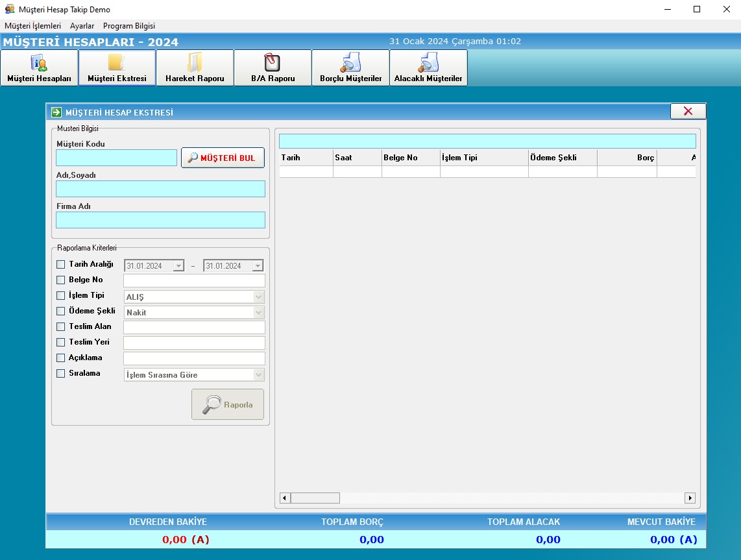The width and height of the screenshot is (741, 560).
Task: Enable the İşlem Tipi checkbox
Action: click(x=60, y=295)
